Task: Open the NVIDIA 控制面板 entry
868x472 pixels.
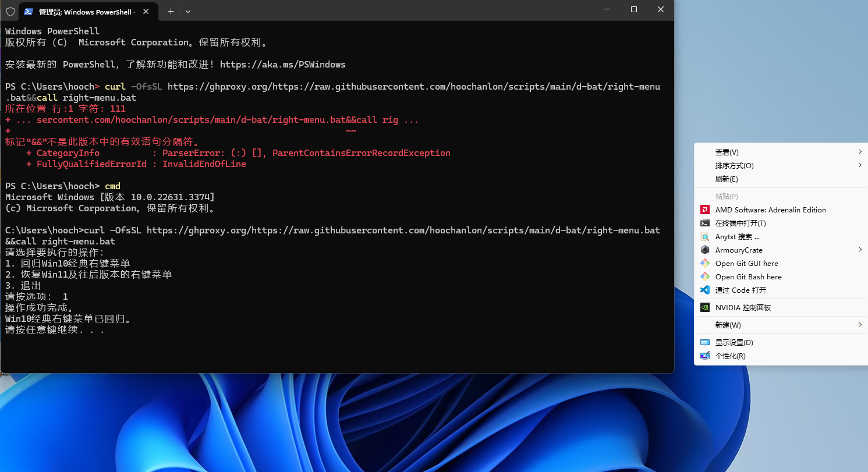Action: [705, 307]
